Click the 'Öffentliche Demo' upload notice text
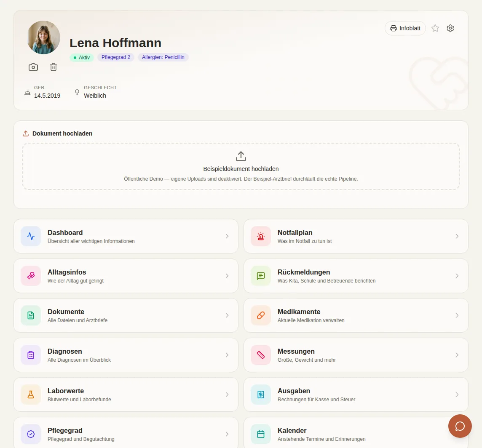The image size is (482, 448). pyautogui.click(x=241, y=179)
